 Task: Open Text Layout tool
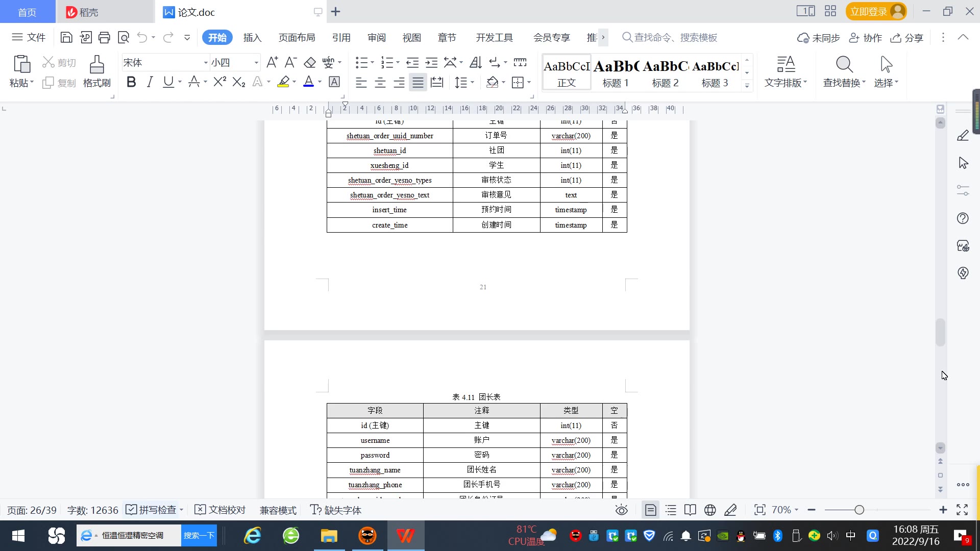[x=786, y=71]
